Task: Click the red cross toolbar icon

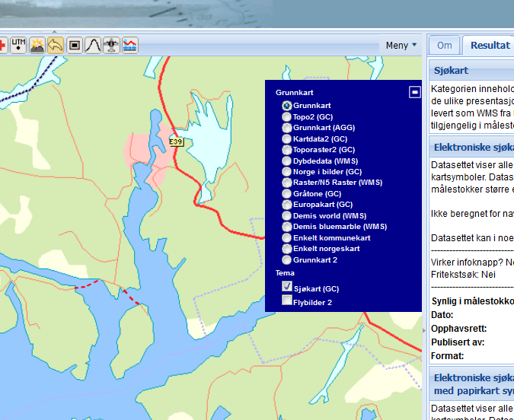Action: point(2,46)
